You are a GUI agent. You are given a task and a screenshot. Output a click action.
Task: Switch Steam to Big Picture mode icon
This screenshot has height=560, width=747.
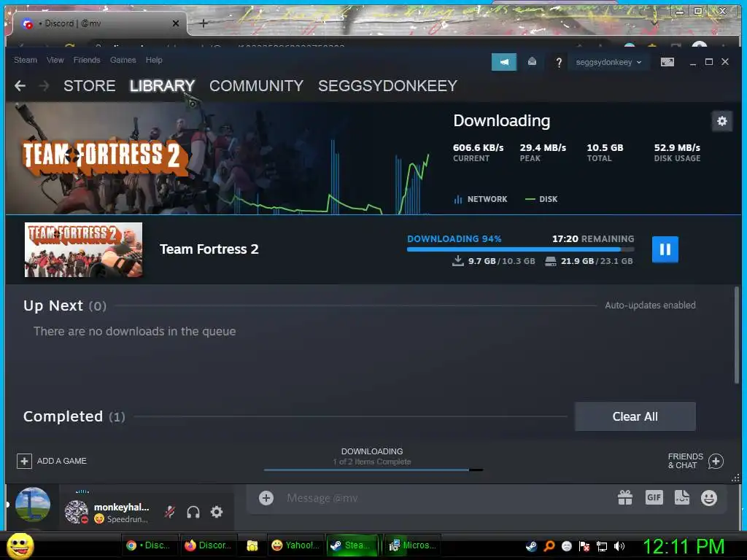pyautogui.click(x=667, y=62)
